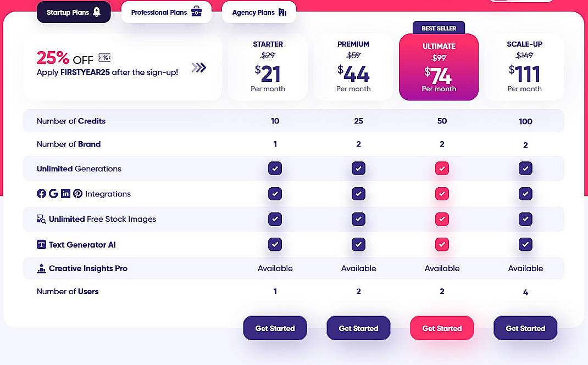Click the Pinterest integration icon
This screenshot has width=588, height=365.
pyautogui.click(x=77, y=194)
